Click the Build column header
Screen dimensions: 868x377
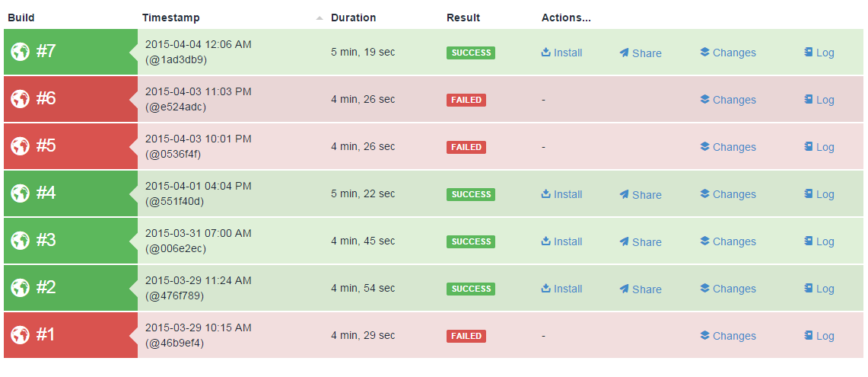[21, 18]
